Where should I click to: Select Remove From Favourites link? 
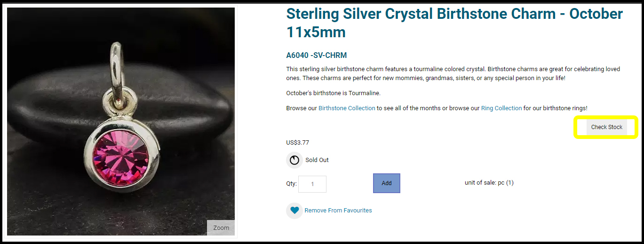pyautogui.click(x=338, y=211)
